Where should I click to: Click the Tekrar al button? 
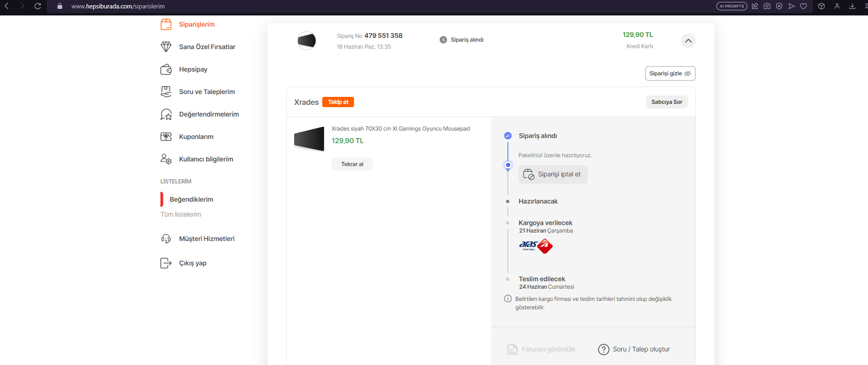coord(352,164)
